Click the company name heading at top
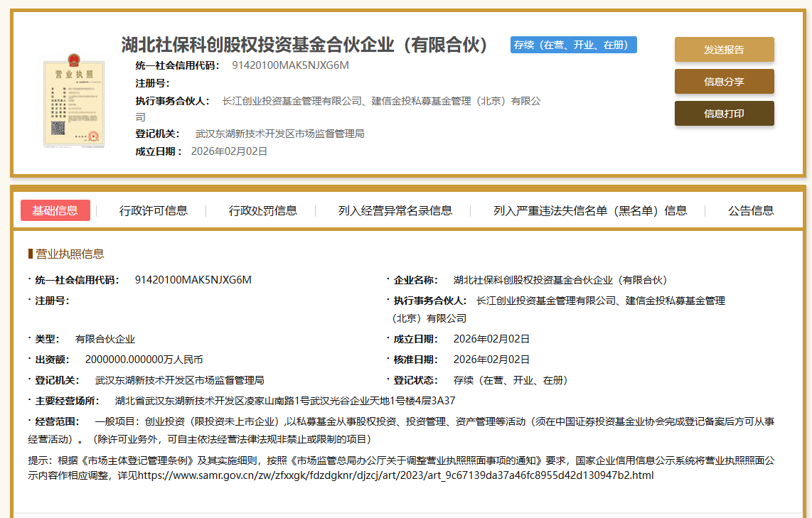This screenshot has height=518, width=812. pyautogui.click(x=306, y=45)
